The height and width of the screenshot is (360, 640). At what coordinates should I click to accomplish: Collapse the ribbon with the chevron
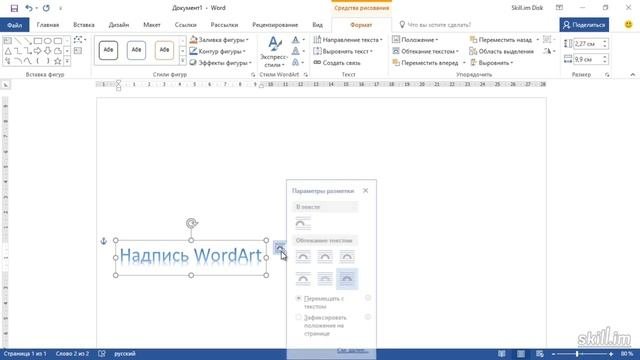(x=633, y=75)
